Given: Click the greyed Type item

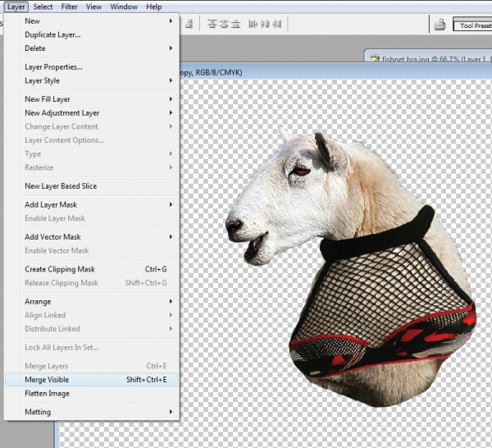Looking at the screenshot, I should pyautogui.click(x=92, y=153).
